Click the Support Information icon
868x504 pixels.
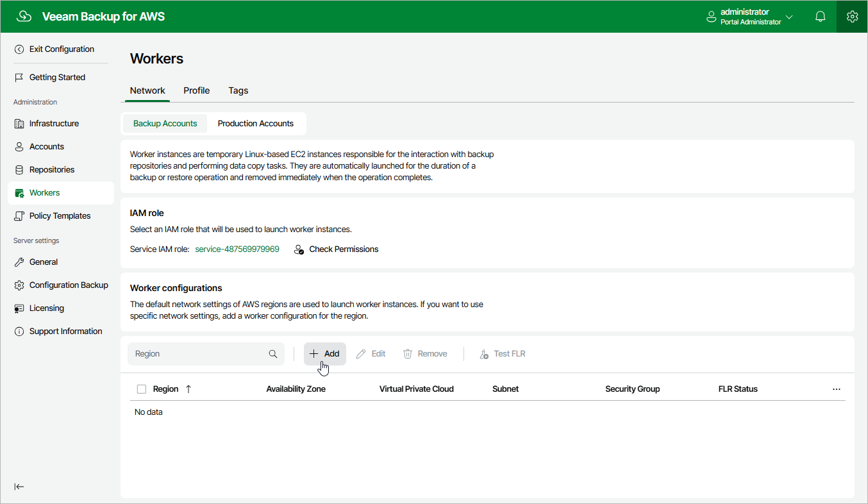[19, 332]
